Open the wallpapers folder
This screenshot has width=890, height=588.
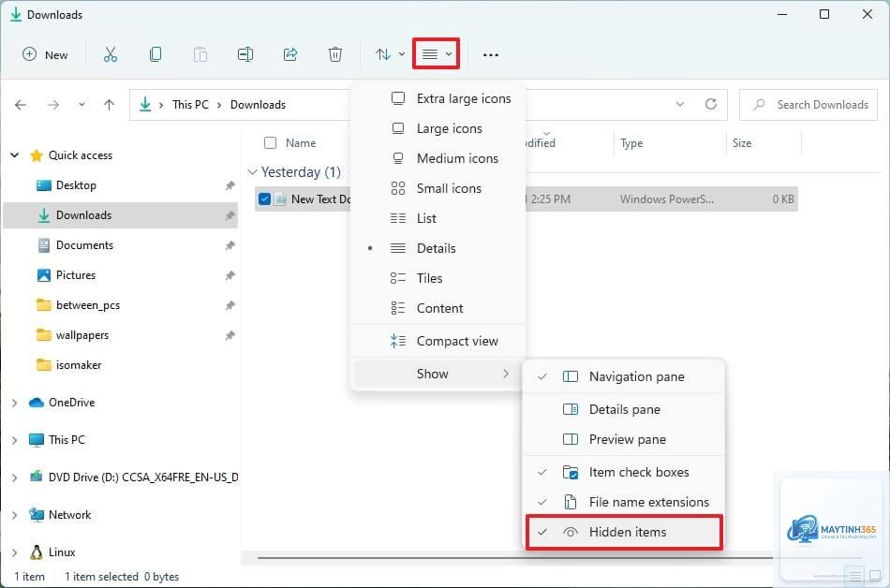(x=82, y=335)
